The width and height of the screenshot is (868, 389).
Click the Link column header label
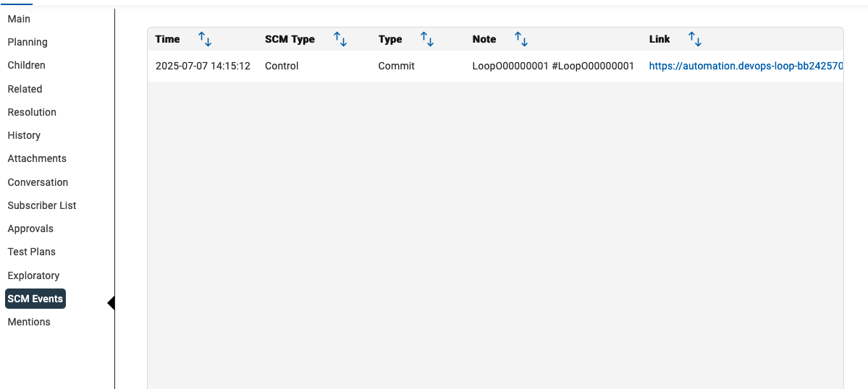click(x=660, y=39)
